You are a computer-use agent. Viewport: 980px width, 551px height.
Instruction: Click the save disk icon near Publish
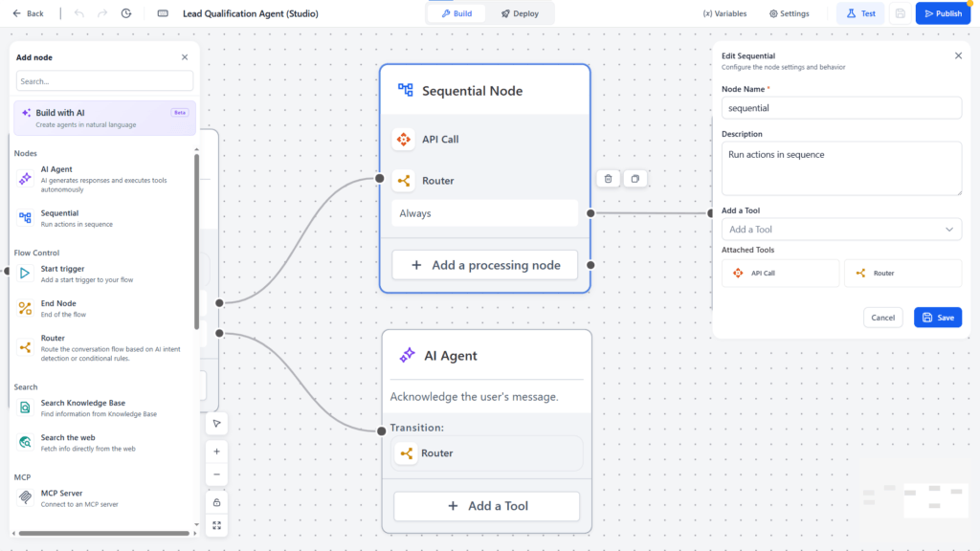click(900, 13)
